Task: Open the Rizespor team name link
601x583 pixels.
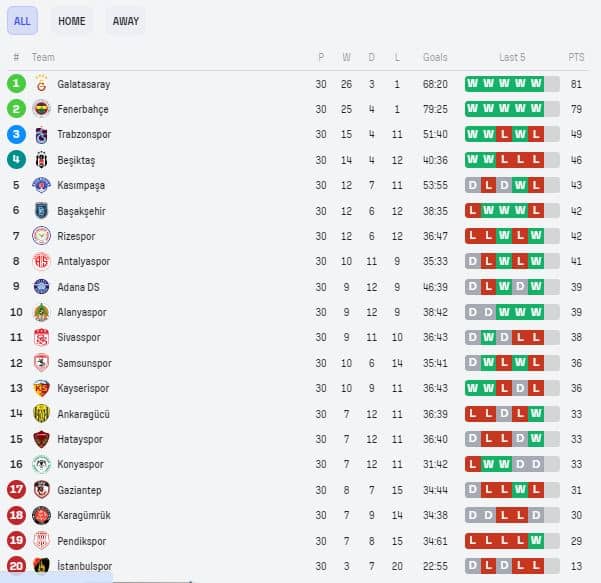Action: (x=76, y=236)
